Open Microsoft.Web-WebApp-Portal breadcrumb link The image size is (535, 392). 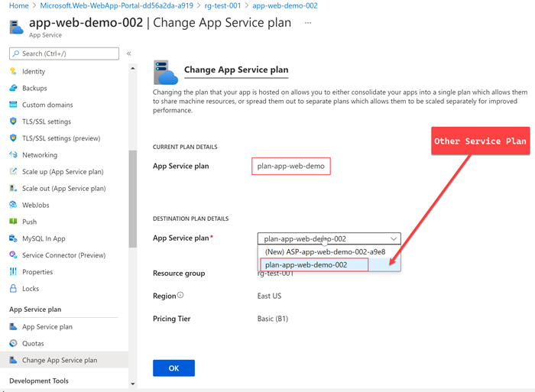click(117, 6)
